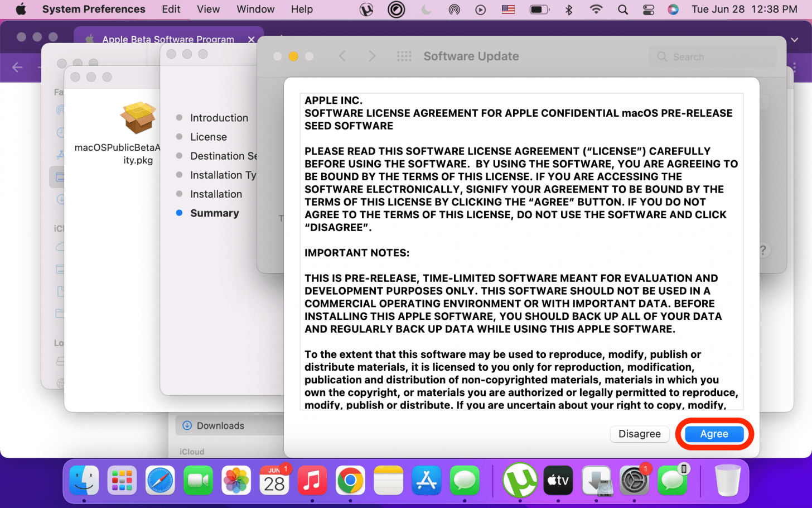The height and width of the screenshot is (508, 812).
Task: Open App Store from the Dock
Action: (x=427, y=481)
